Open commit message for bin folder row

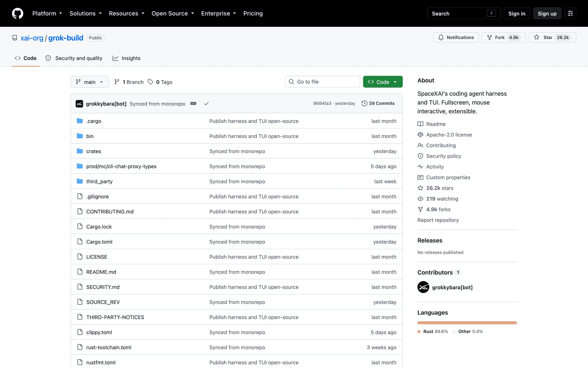[254, 136]
